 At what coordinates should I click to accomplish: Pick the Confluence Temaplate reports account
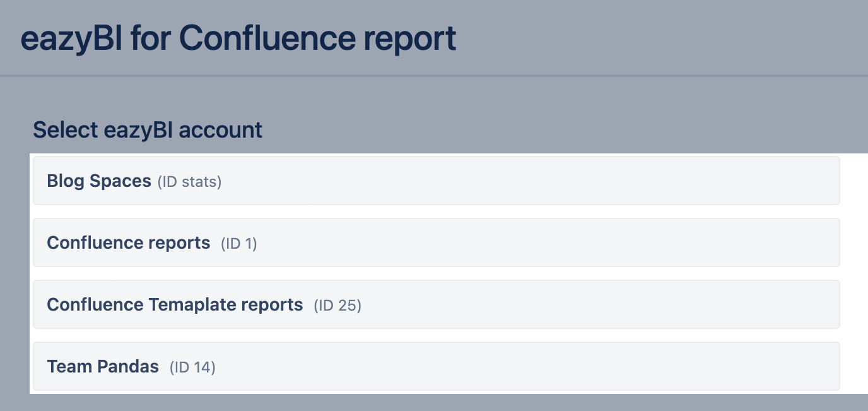click(175, 305)
